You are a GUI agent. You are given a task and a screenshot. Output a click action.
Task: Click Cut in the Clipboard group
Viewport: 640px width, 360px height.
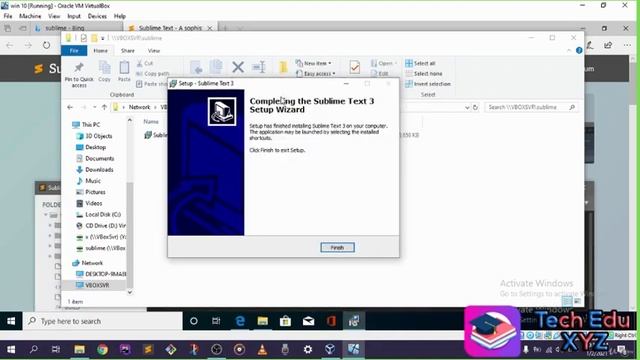(x=145, y=63)
